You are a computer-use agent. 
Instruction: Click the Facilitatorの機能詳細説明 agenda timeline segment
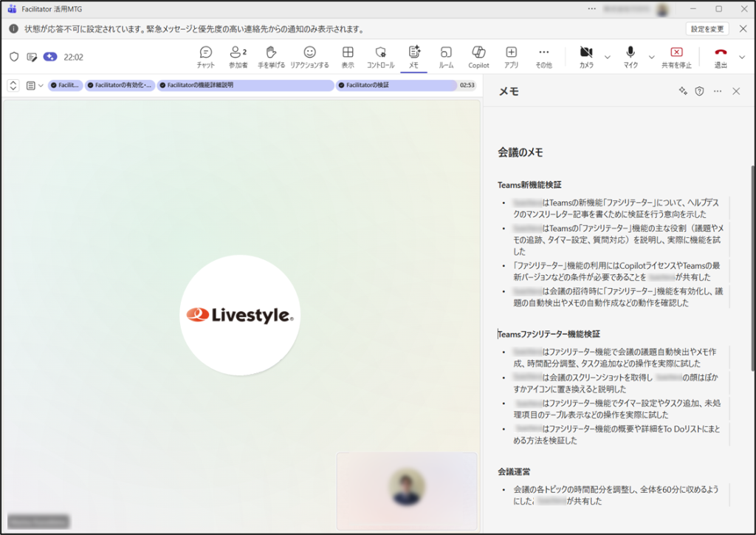[x=245, y=86]
